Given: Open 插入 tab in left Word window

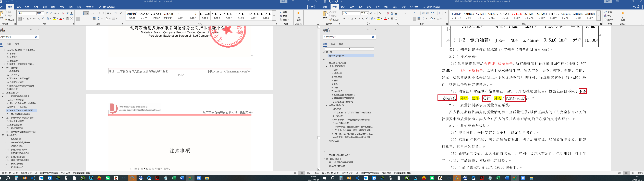Looking at the screenshot, I should coord(19,7).
